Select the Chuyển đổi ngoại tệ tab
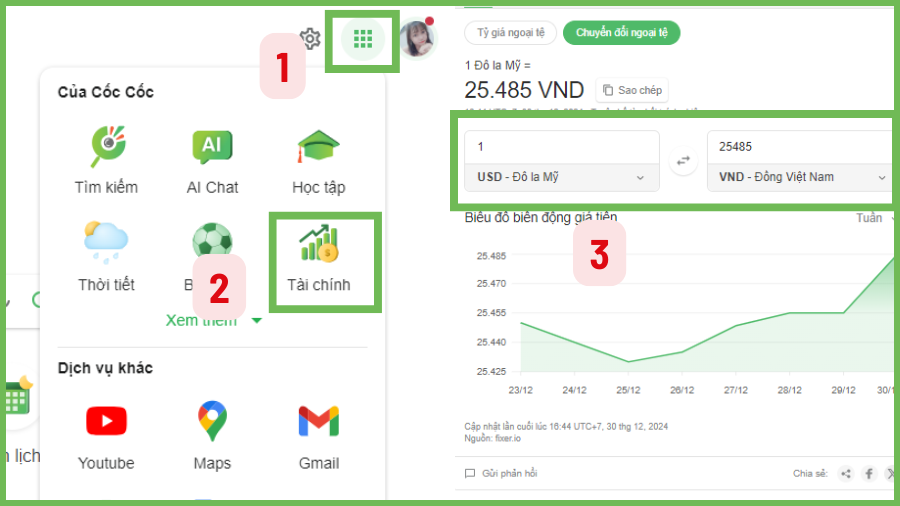This screenshot has height=506, width=900. (x=621, y=32)
